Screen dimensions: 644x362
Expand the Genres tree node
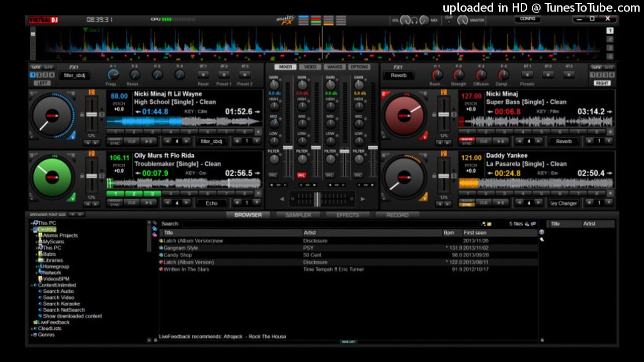(x=33, y=334)
